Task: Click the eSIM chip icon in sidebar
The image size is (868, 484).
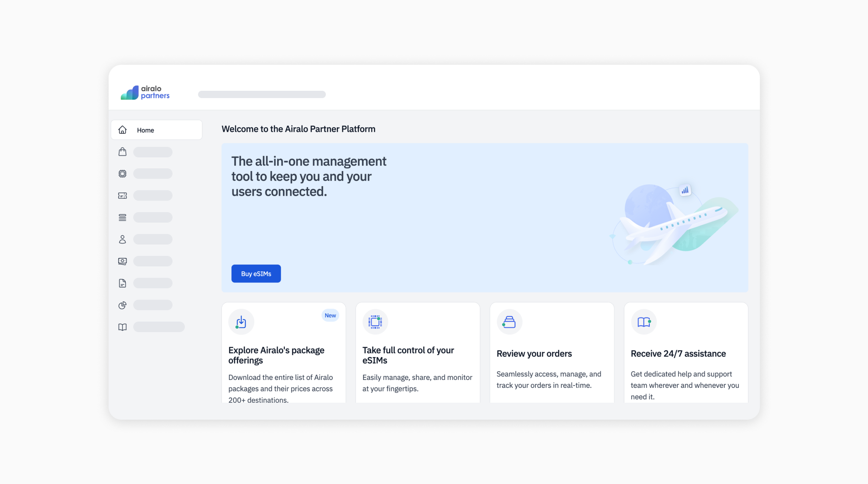Action: (x=122, y=173)
